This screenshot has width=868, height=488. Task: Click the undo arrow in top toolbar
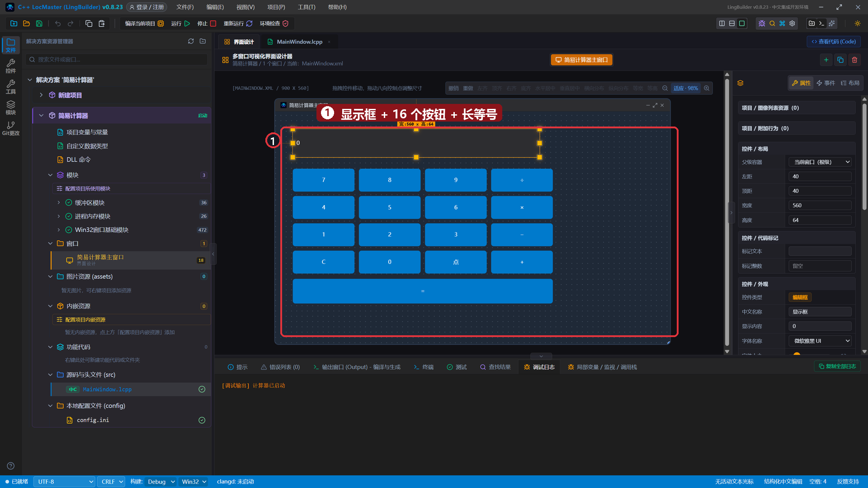pos(58,23)
